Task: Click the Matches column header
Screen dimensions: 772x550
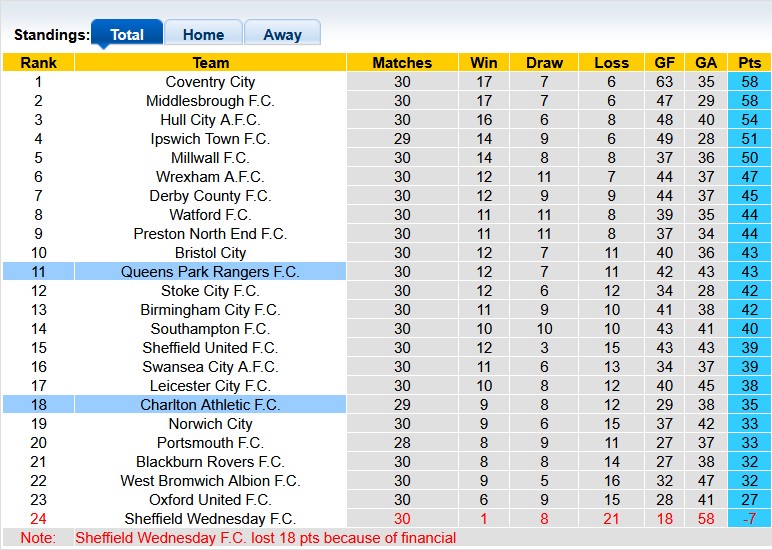Action: pyautogui.click(x=402, y=63)
